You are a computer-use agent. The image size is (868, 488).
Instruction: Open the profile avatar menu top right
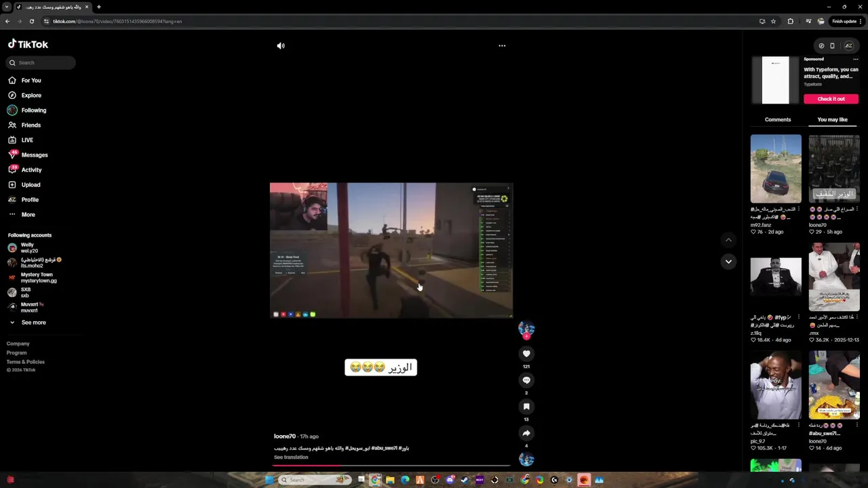[x=848, y=46]
